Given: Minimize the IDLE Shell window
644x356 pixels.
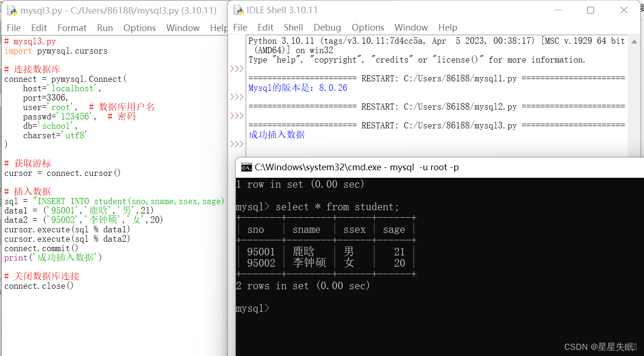Looking at the screenshot, I should pos(558,9).
